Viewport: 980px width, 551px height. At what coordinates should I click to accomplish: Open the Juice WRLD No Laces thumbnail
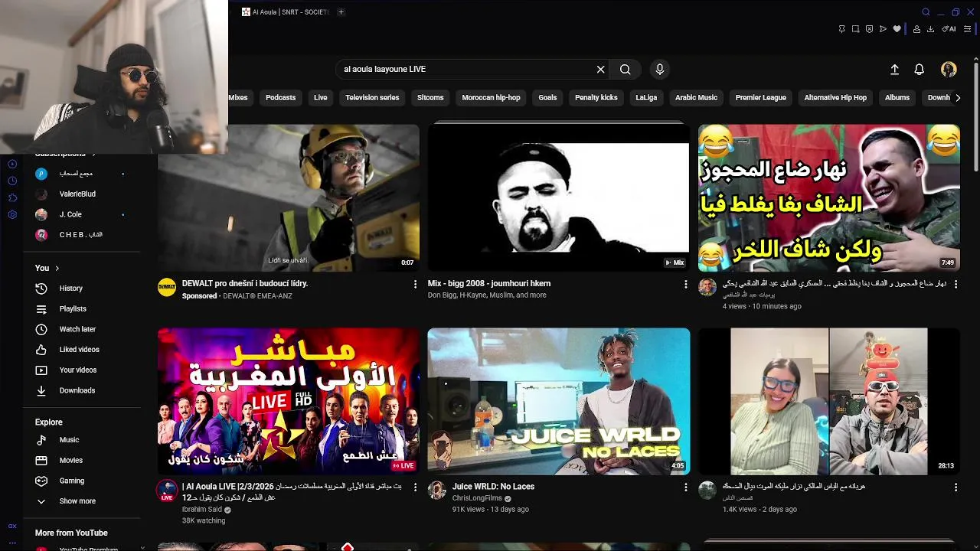558,401
